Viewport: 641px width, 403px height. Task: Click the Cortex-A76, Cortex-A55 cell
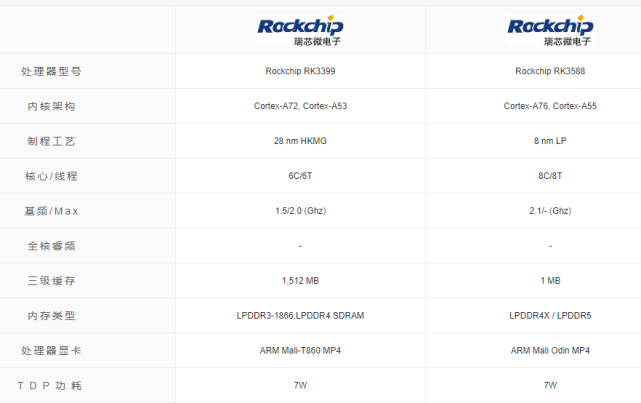point(550,106)
